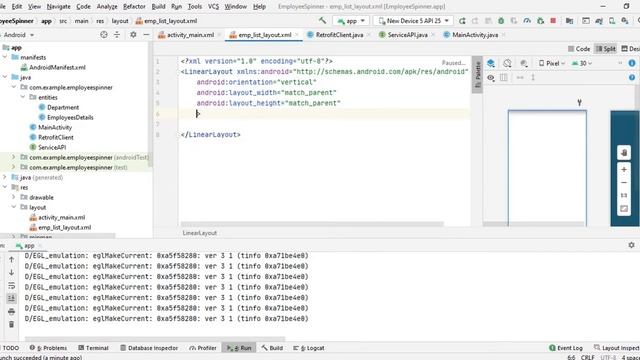
Task: Switch the editor to Split view
Action: [x=605, y=49]
